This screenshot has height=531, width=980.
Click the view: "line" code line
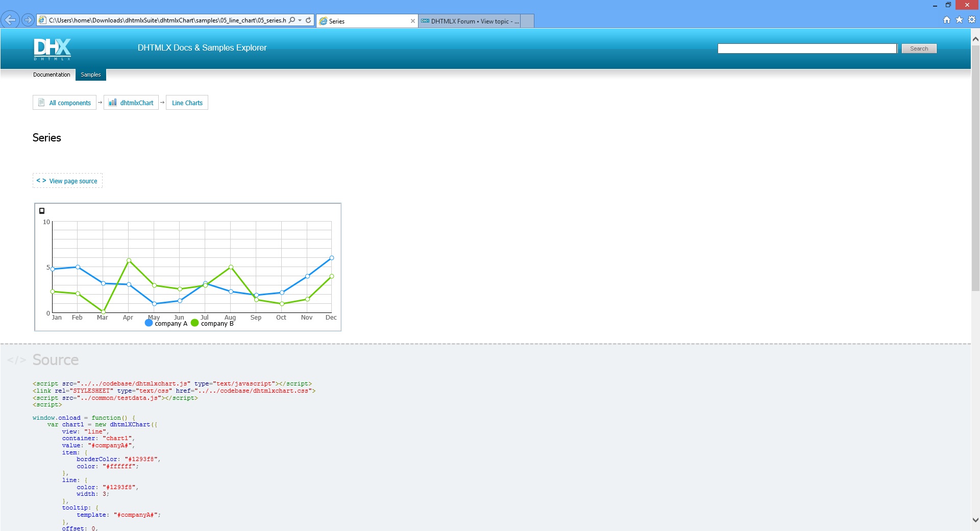point(86,431)
